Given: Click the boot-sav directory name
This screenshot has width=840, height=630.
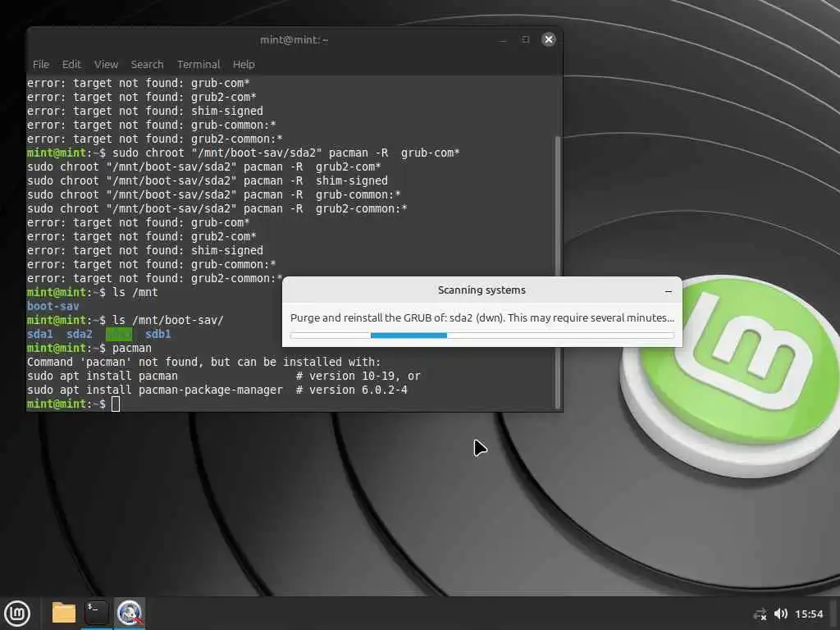Looking at the screenshot, I should point(53,307).
